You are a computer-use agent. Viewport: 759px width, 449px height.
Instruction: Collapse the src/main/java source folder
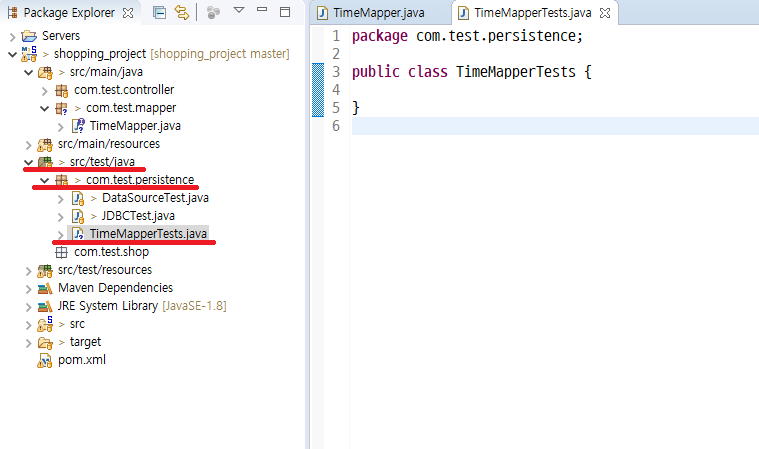tap(29, 73)
